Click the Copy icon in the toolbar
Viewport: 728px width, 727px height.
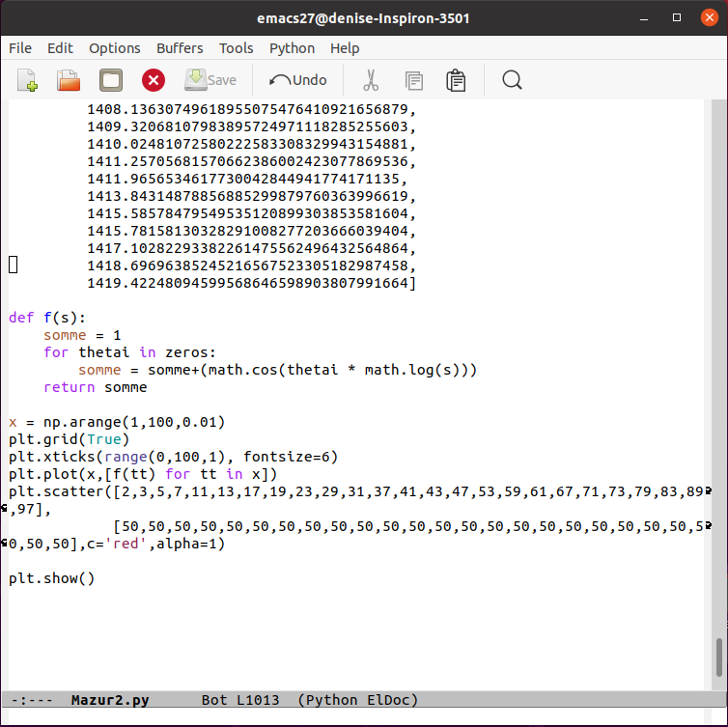pos(413,80)
